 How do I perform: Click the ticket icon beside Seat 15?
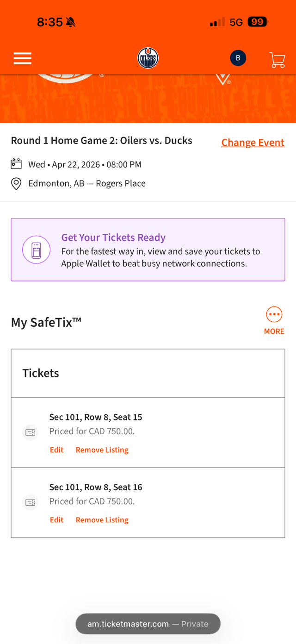[30, 432]
